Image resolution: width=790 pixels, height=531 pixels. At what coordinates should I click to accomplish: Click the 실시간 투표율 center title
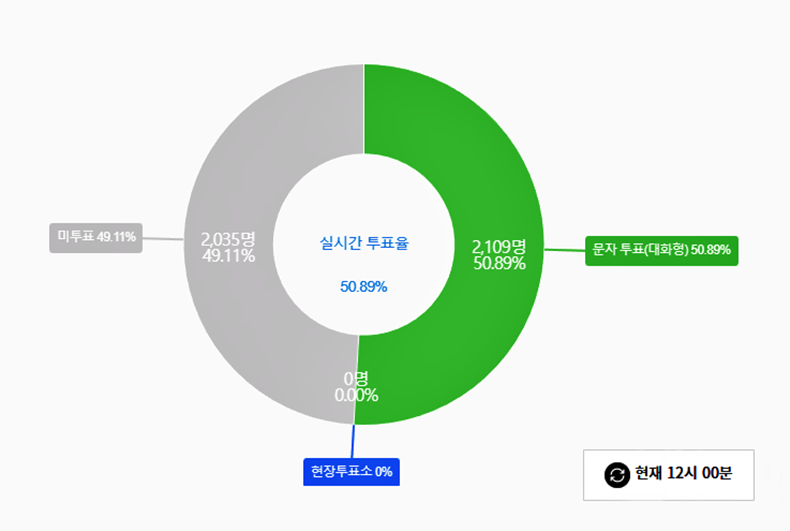[x=364, y=242]
